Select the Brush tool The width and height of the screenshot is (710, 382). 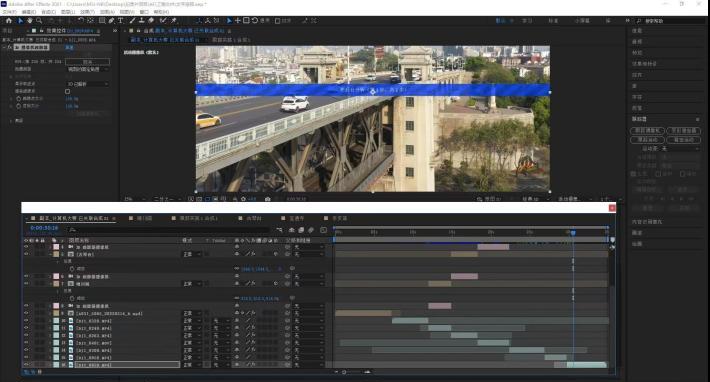coord(132,20)
